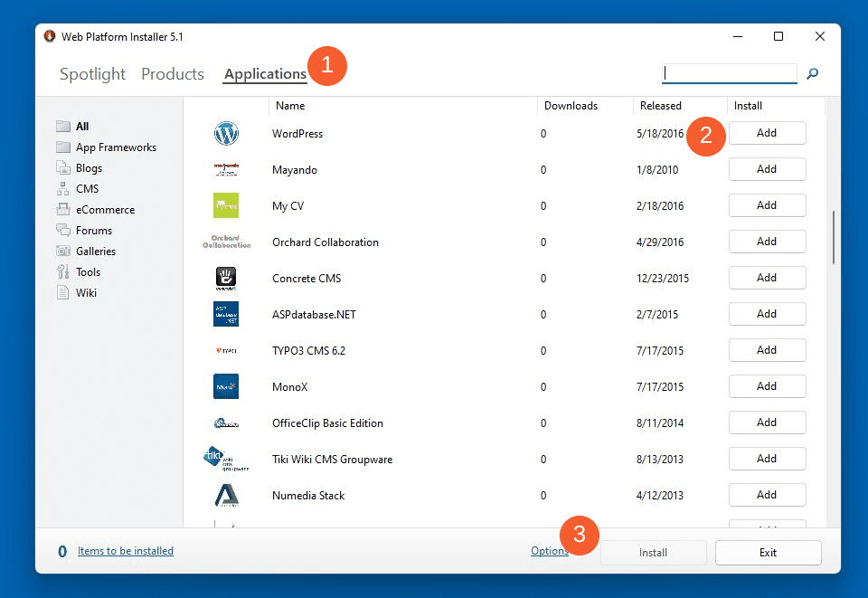Click the MonoX application icon
868x598 pixels.
click(226, 386)
